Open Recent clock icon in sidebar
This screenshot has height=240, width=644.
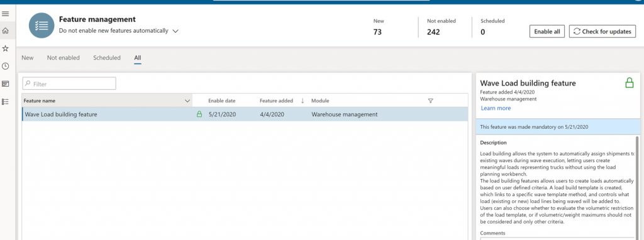point(5,66)
